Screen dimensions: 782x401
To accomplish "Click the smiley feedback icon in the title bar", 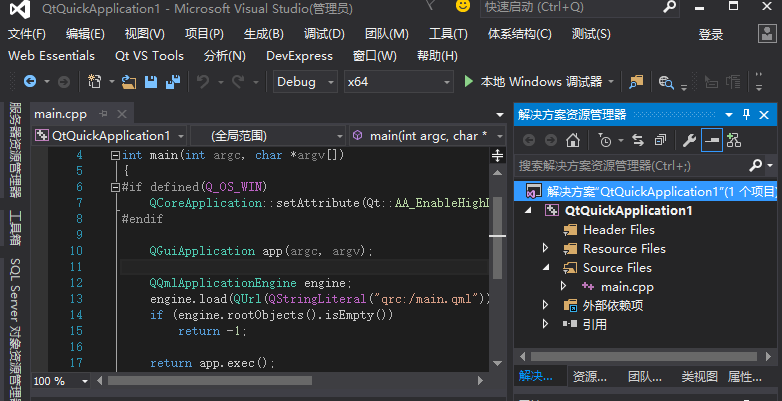I will point(463,7).
